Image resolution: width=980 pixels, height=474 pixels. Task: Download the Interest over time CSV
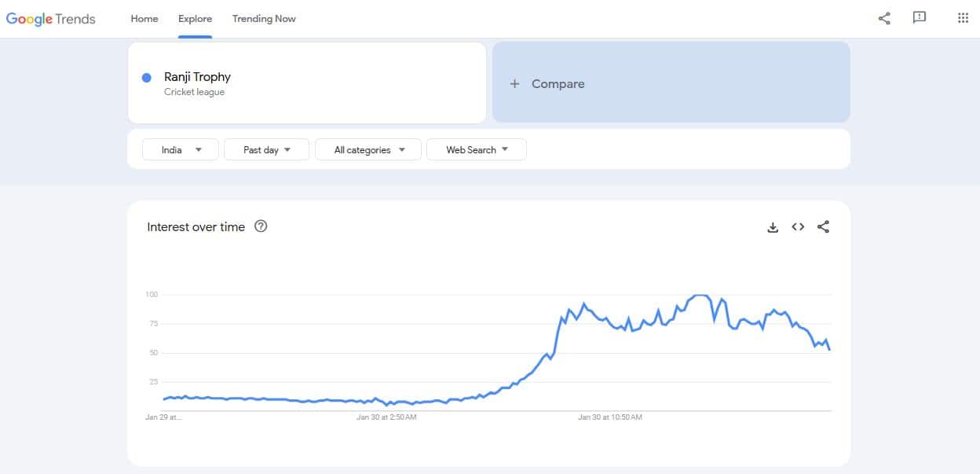click(773, 227)
